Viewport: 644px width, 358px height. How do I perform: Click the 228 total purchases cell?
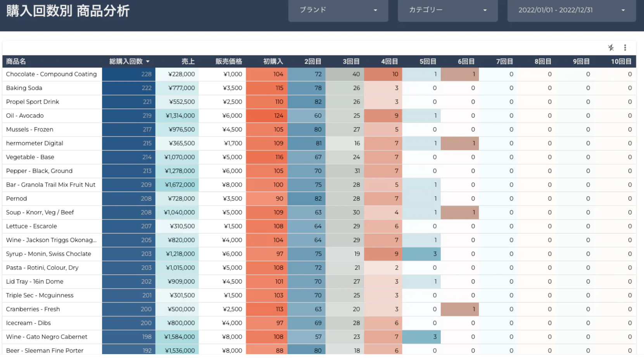129,74
